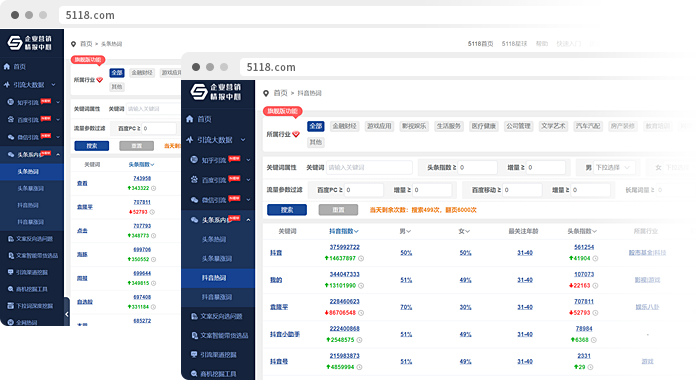
Task: Click the 5118 logo in front window
Action: (x=199, y=92)
